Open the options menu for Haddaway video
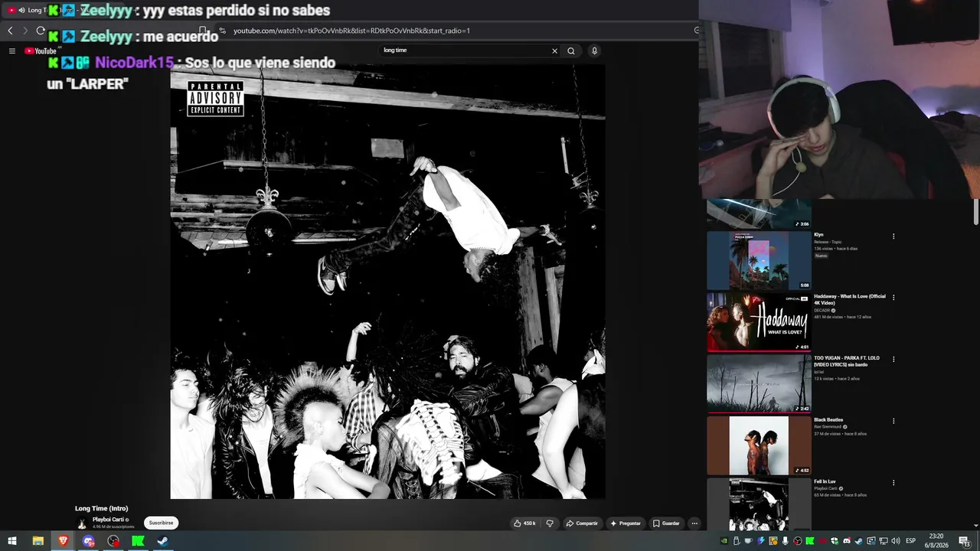Screen dimensions: 980x551 893,298
